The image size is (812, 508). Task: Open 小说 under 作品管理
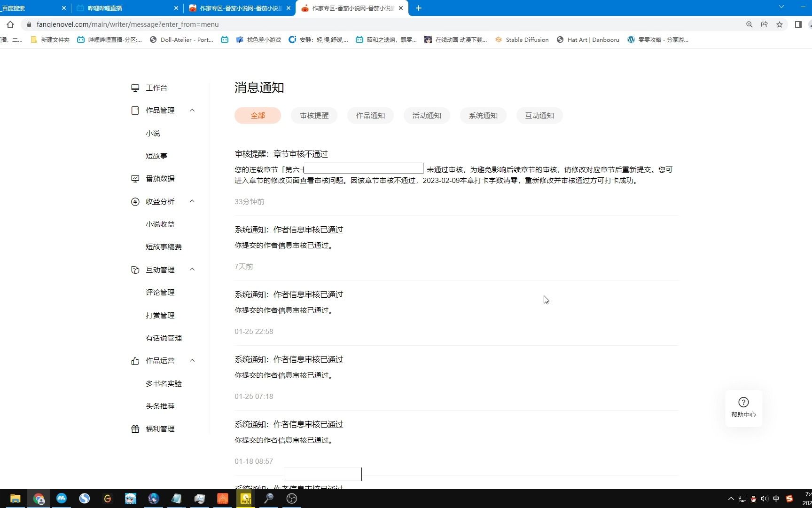[x=153, y=134]
